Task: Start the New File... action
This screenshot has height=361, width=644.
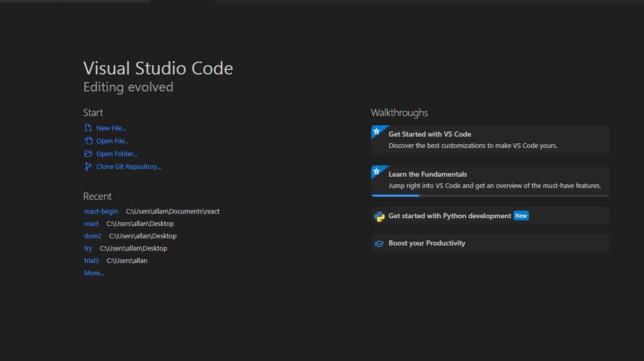Action: [111, 127]
